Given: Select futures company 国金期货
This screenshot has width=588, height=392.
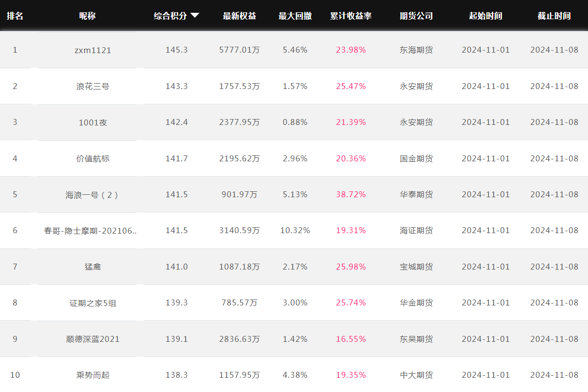Looking at the screenshot, I should click(416, 158).
